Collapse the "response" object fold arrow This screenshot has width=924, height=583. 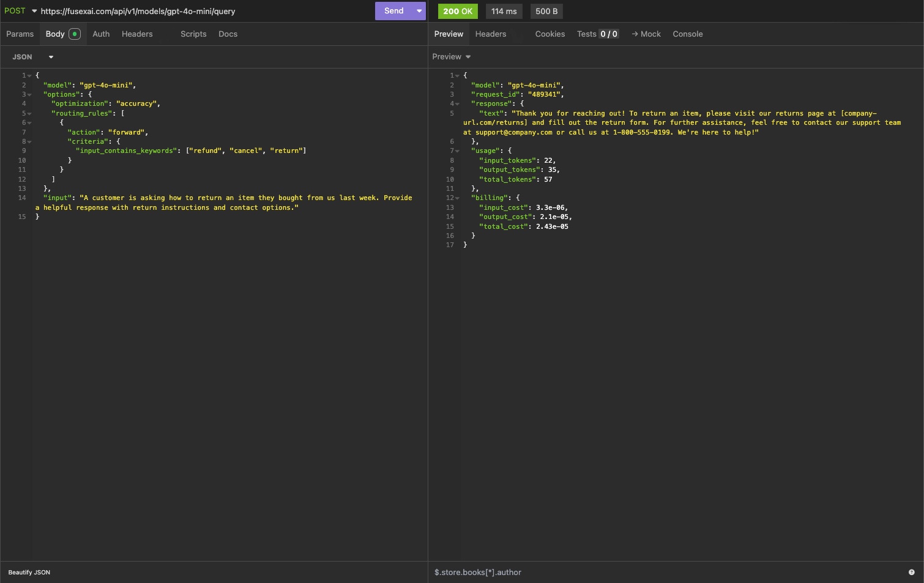pyautogui.click(x=457, y=104)
